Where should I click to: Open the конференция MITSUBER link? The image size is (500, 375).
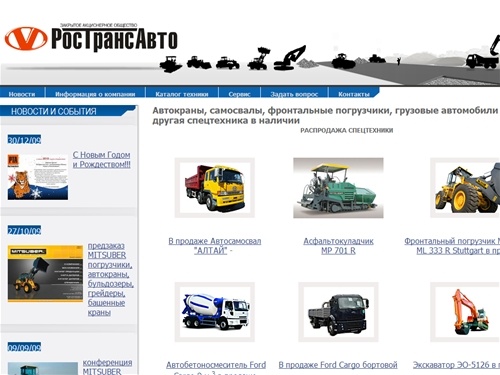(107, 367)
